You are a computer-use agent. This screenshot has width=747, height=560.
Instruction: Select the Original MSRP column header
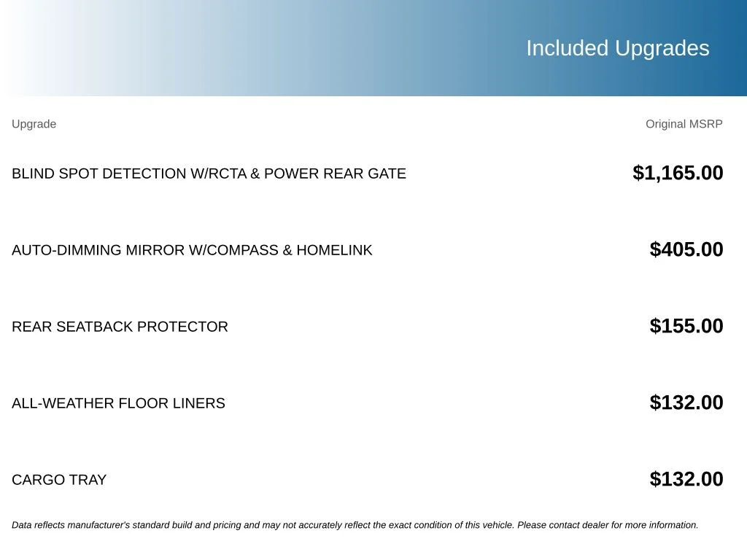[684, 124]
